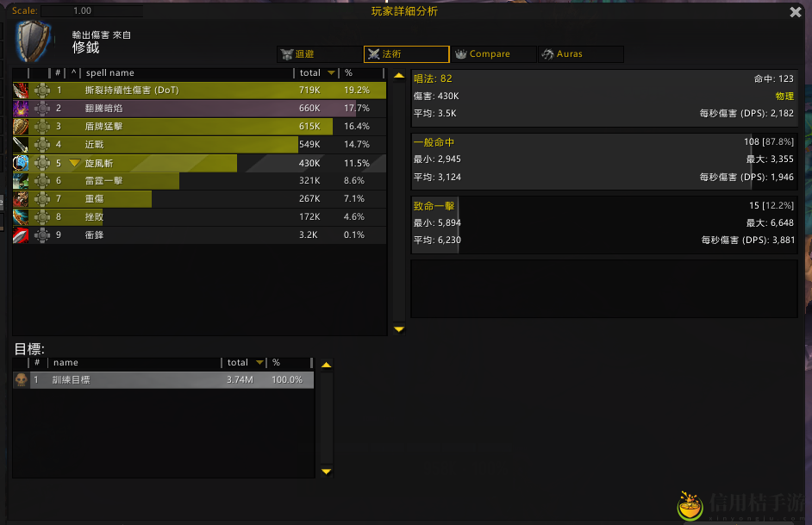The image size is (812, 525).
Task: Select the 撕裂持續性傷害 (DoT) row
Action: (199, 91)
